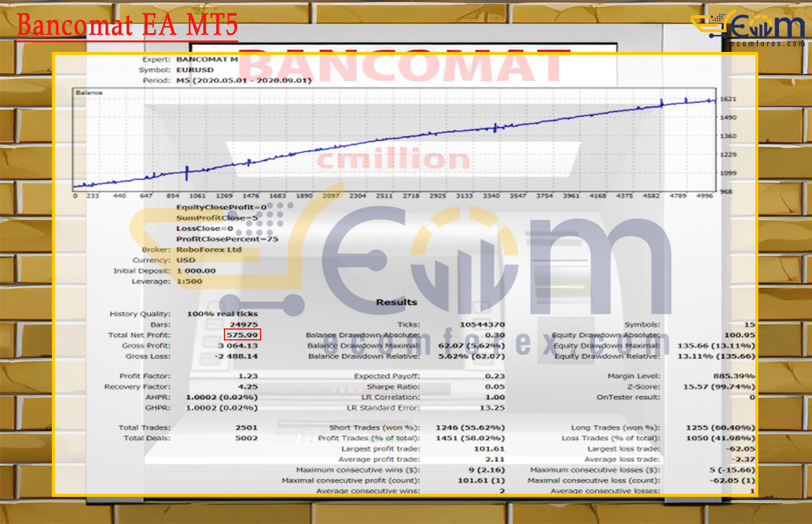Click the Gross Loss value -2 488.14
812x524 pixels.
pyautogui.click(x=237, y=357)
